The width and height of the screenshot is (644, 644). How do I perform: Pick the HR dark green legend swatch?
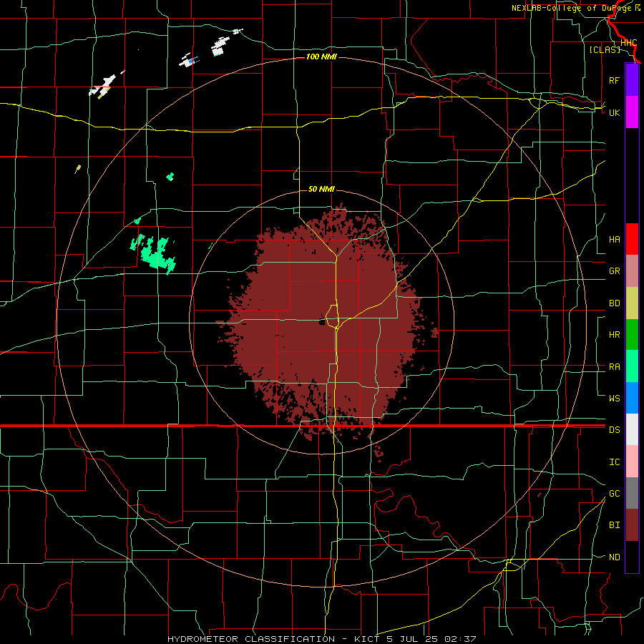[632, 335]
